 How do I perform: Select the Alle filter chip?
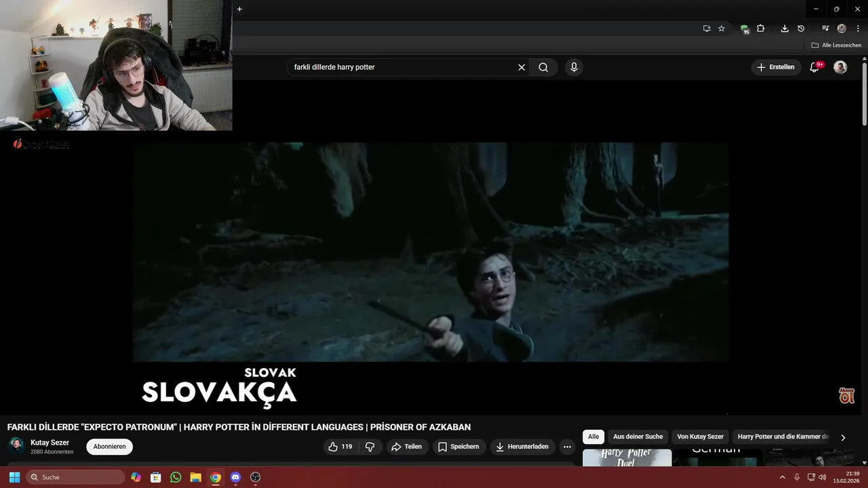coord(593,436)
